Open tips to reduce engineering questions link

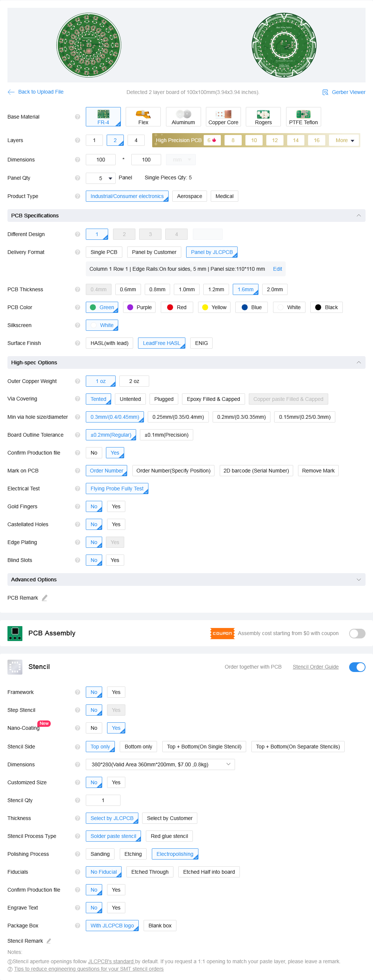point(89,969)
